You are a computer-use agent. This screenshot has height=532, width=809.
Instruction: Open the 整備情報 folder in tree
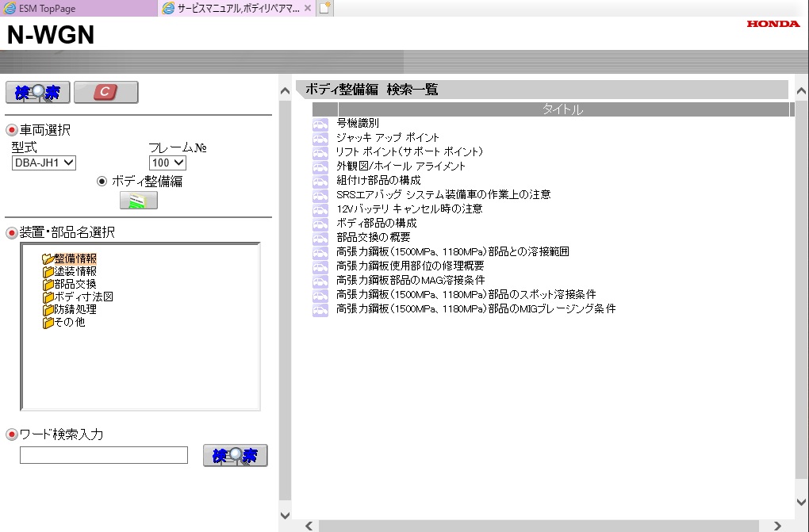click(x=70, y=258)
